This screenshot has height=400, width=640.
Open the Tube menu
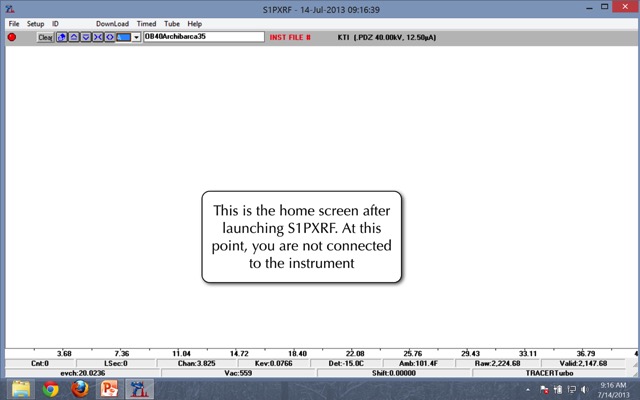(172, 24)
